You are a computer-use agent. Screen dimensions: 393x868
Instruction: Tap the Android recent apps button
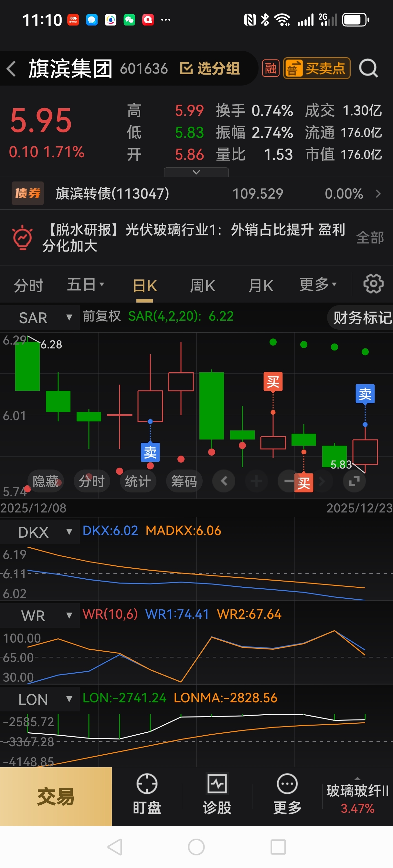pos(278,847)
